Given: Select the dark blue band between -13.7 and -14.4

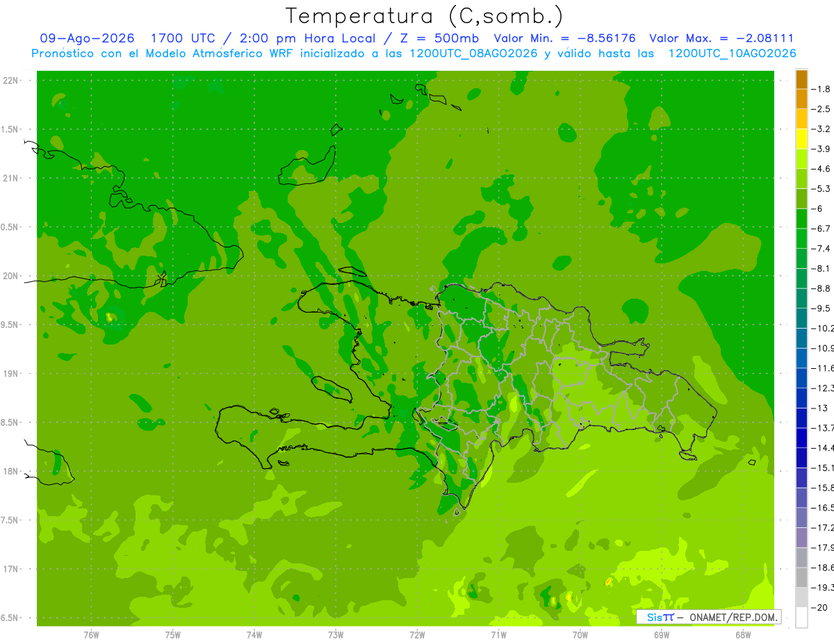Looking at the screenshot, I should coord(801,438).
